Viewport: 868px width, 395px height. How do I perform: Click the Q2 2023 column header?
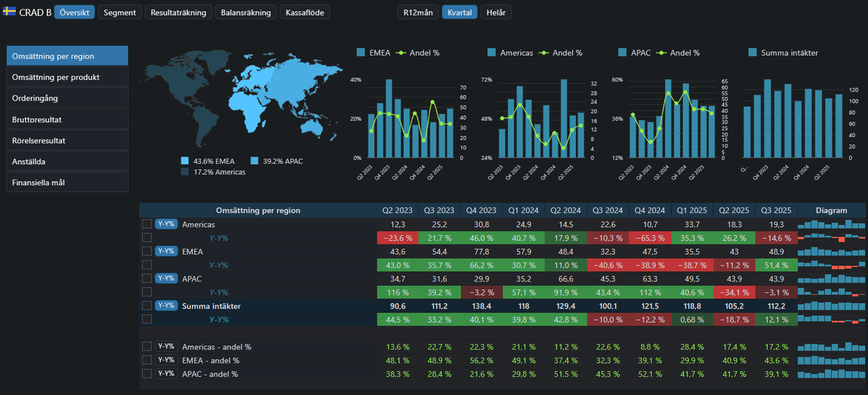click(398, 211)
